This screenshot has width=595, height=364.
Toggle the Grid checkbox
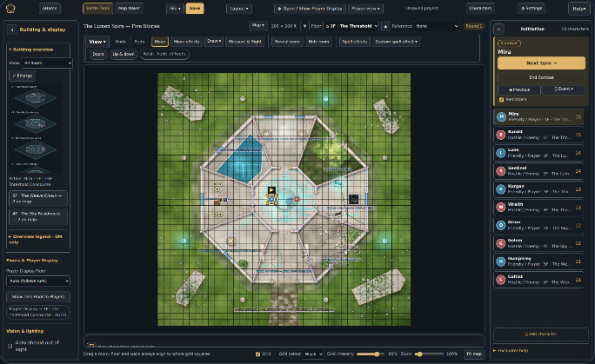tap(257, 354)
